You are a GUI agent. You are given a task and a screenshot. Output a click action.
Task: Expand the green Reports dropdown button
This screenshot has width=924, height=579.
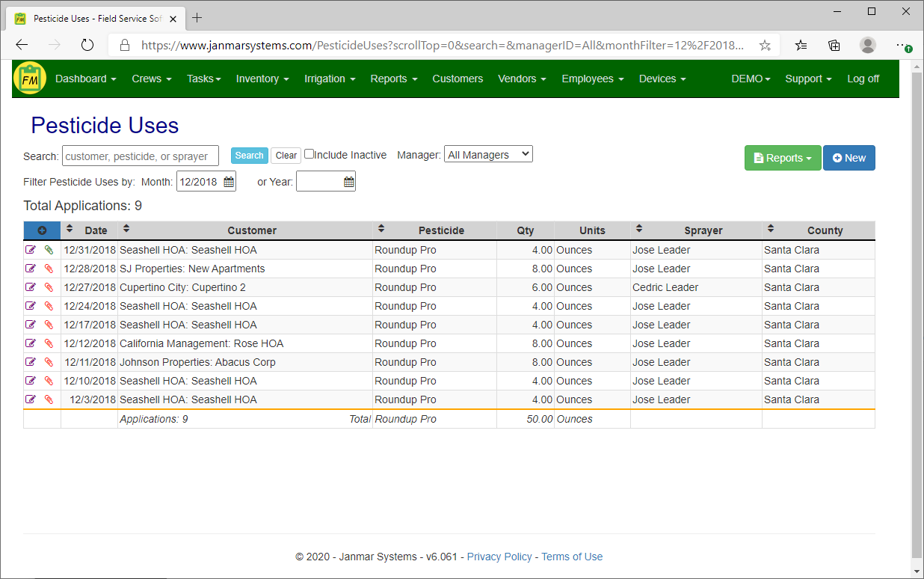pos(783,158)
